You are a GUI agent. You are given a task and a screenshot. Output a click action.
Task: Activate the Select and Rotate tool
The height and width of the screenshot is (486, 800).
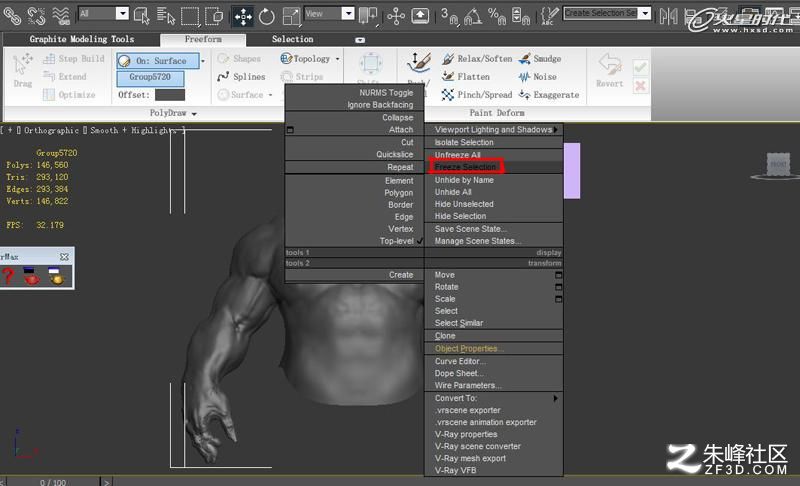pyautogui.click(x=266, y=16)
